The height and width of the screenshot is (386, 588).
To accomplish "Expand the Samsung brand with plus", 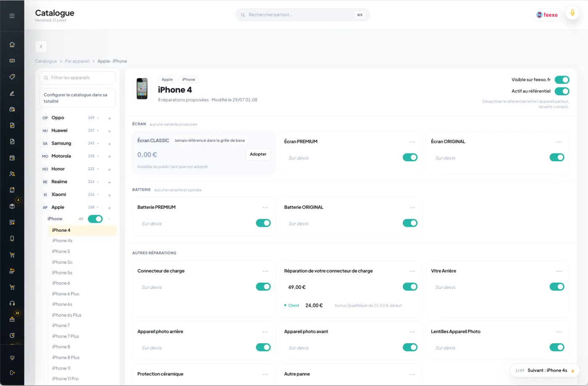I will click(109, 144).
